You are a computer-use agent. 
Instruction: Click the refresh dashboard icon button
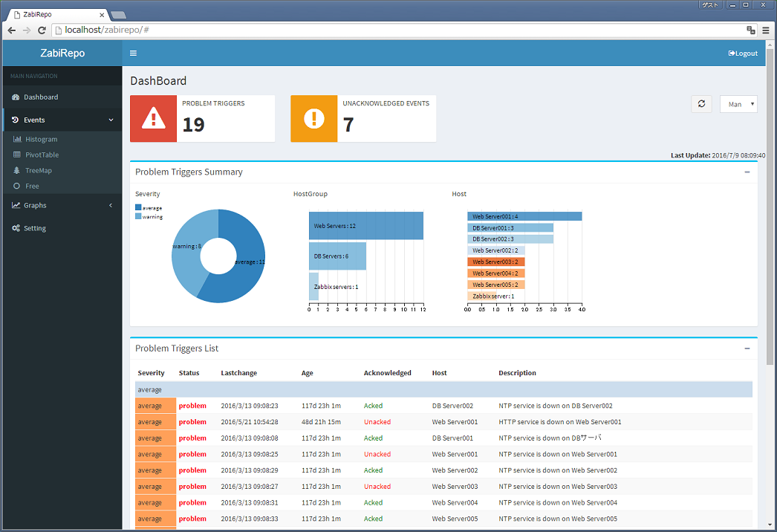tap(701, 103)
